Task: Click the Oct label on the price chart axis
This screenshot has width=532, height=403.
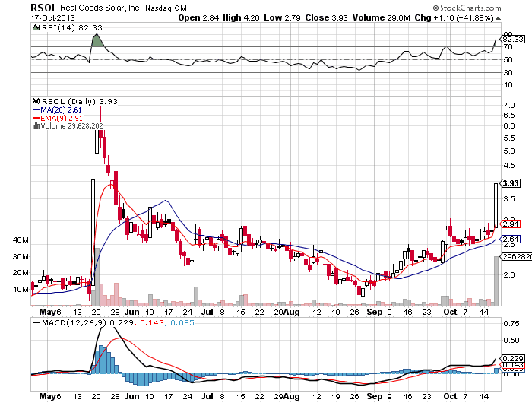Action: pyautogui.click(x=450, y=312)
